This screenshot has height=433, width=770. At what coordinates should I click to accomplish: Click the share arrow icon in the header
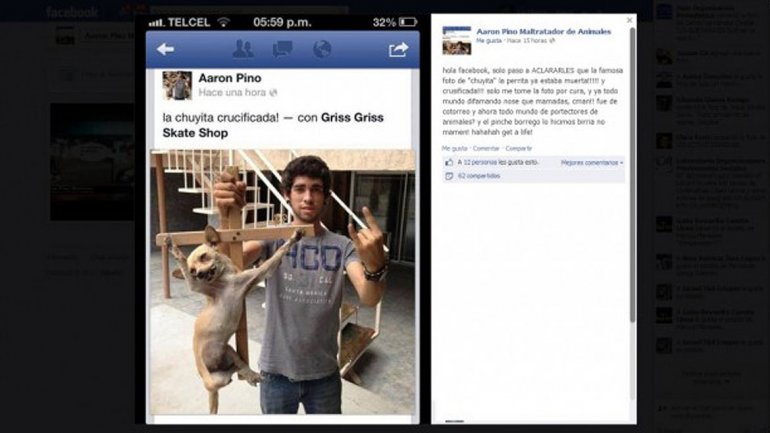pyautogui.click(x=398, y=49)
